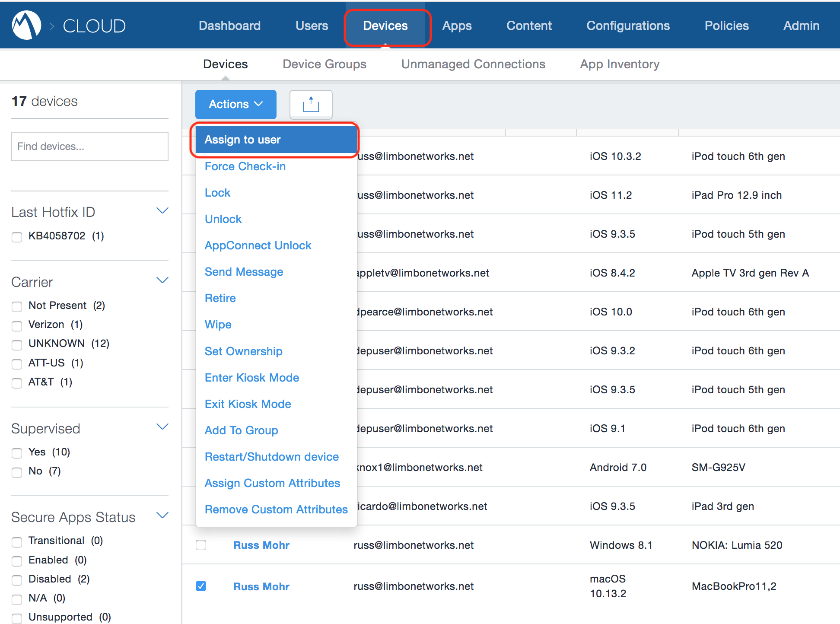Image resolution: width=840 pixels, height=624 pixels.
Task: Go to Policies in top navigation
Action: [x=726, y=25]
